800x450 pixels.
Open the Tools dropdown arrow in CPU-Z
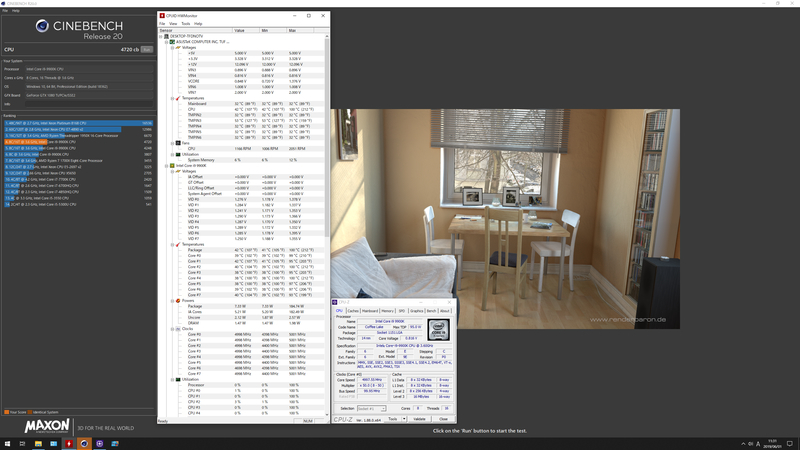[404, 419]
